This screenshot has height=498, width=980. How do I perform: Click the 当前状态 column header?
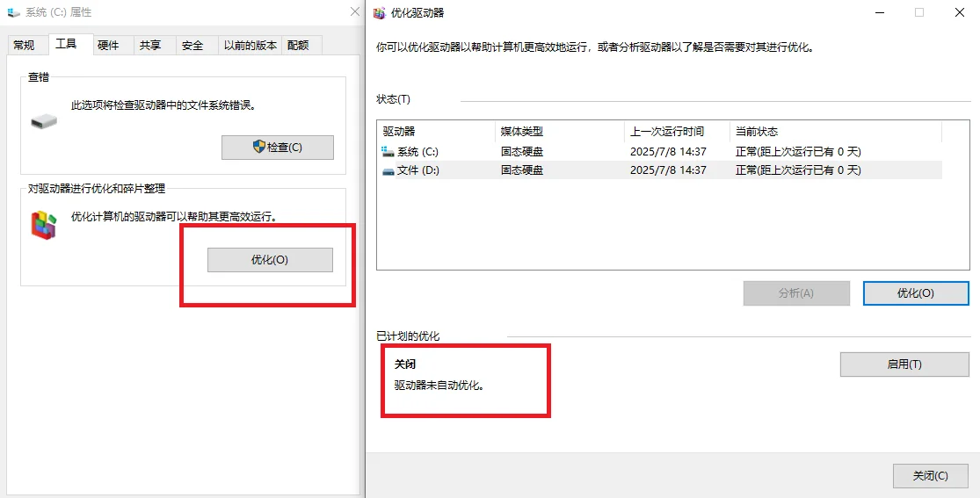click(x=836, y=132)
